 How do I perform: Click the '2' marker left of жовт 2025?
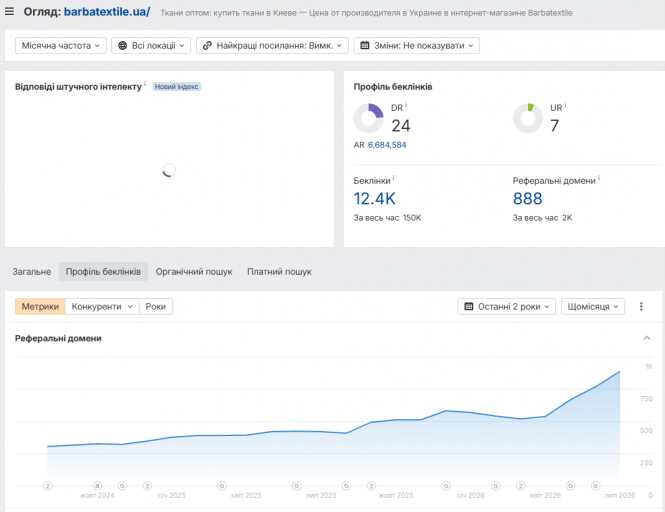[371, 486]
